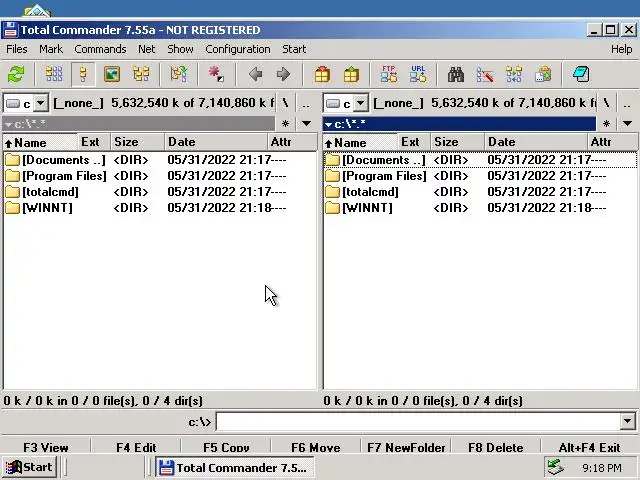Open the Start menu in menu bar
Image resolution: width=640 pixels, height=480 pixels.
click(294, 49)
